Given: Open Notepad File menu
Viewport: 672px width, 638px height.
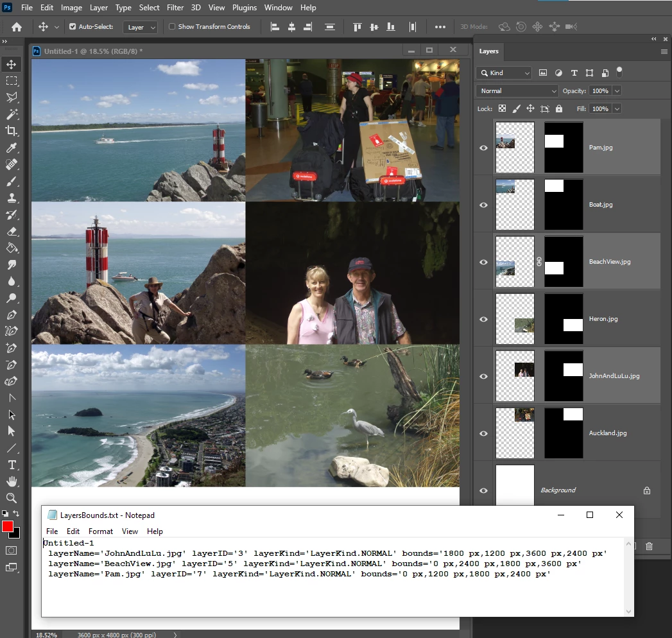Looking at the screenshot, I should tap(52, 531).
